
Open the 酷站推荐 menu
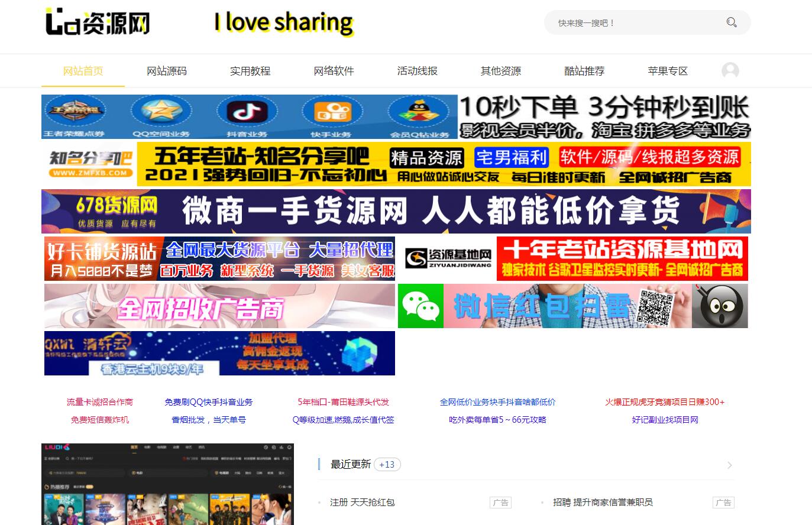pos(584,71)
